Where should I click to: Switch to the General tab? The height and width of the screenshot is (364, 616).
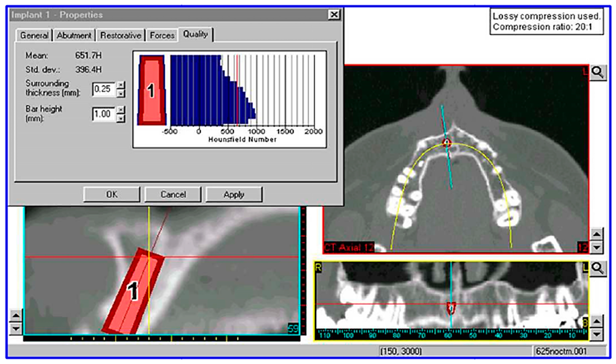(34, 36)
